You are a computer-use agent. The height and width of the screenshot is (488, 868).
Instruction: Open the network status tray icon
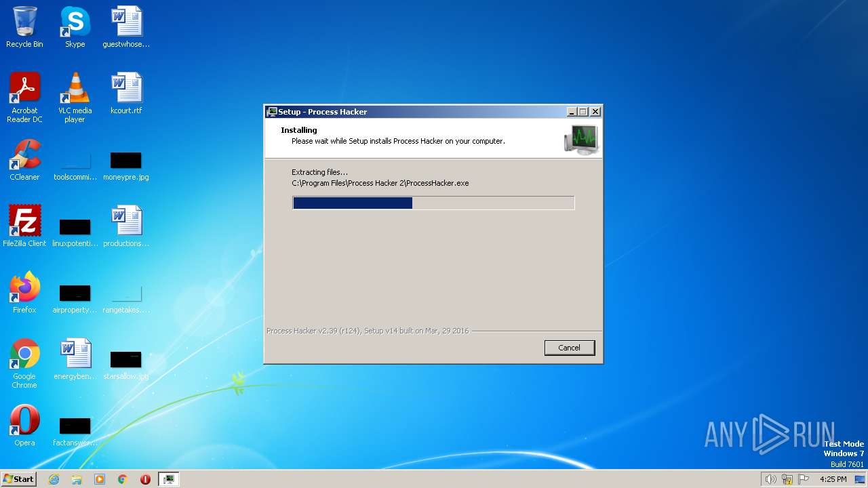(787, 479)
